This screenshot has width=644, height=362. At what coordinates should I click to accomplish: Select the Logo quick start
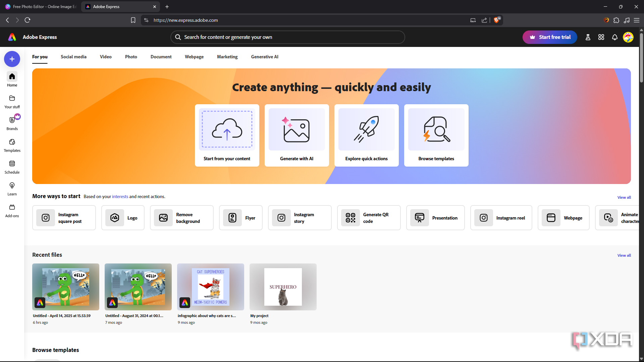point(123,218)
